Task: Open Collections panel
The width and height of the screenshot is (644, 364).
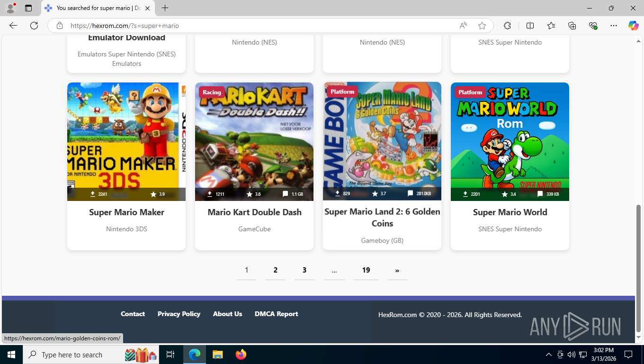Action: coord(572,26)
